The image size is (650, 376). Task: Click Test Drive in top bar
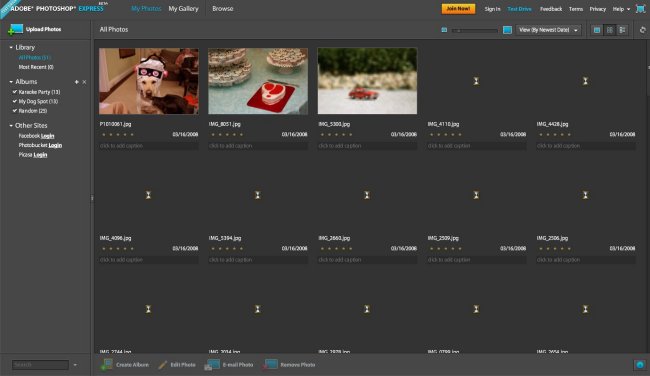[x=519, y=9]
